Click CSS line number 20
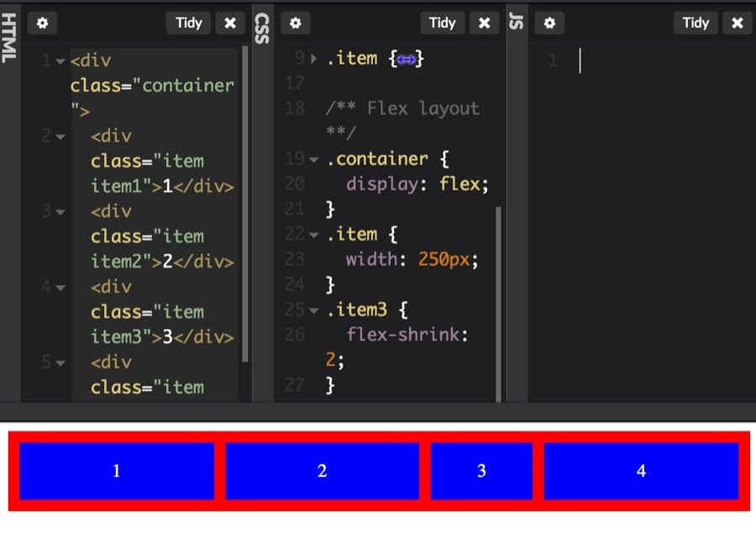The height and width of the screenshot is (533, 756). click(295, 184)
